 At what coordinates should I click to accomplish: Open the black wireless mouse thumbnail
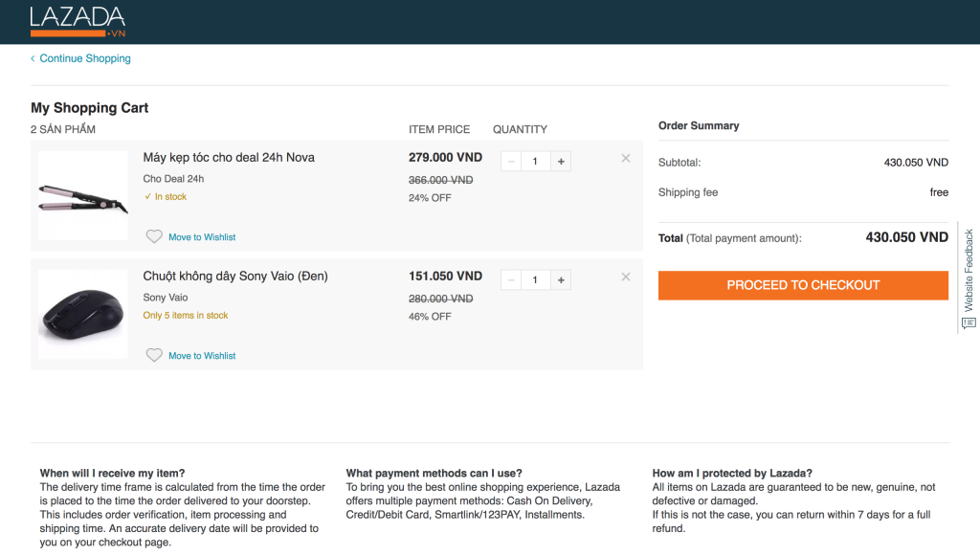tap(83, 314)
